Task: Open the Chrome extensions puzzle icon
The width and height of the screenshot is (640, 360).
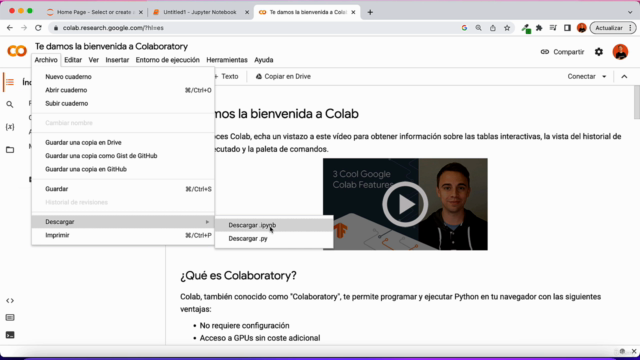Action: (x=539, y=28)
